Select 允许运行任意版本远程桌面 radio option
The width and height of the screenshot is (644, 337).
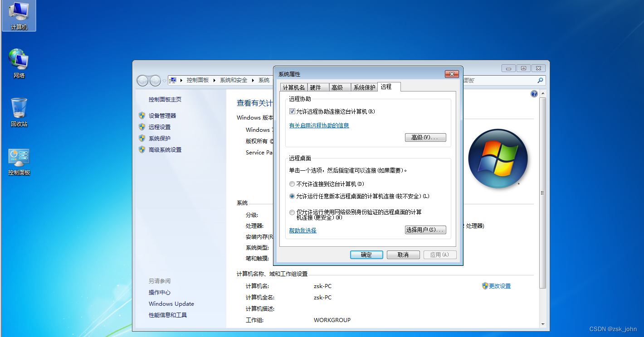[x=292, y=196]
